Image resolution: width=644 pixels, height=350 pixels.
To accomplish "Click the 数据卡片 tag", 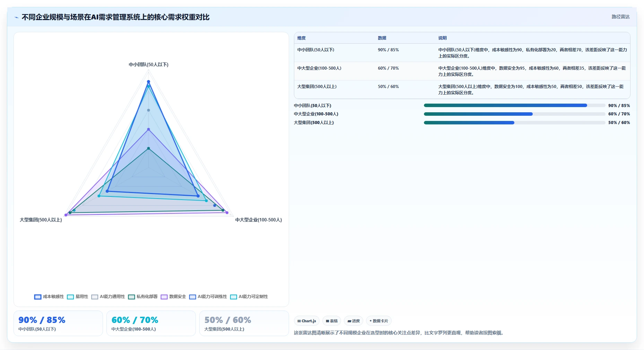I will pos(379,321).
